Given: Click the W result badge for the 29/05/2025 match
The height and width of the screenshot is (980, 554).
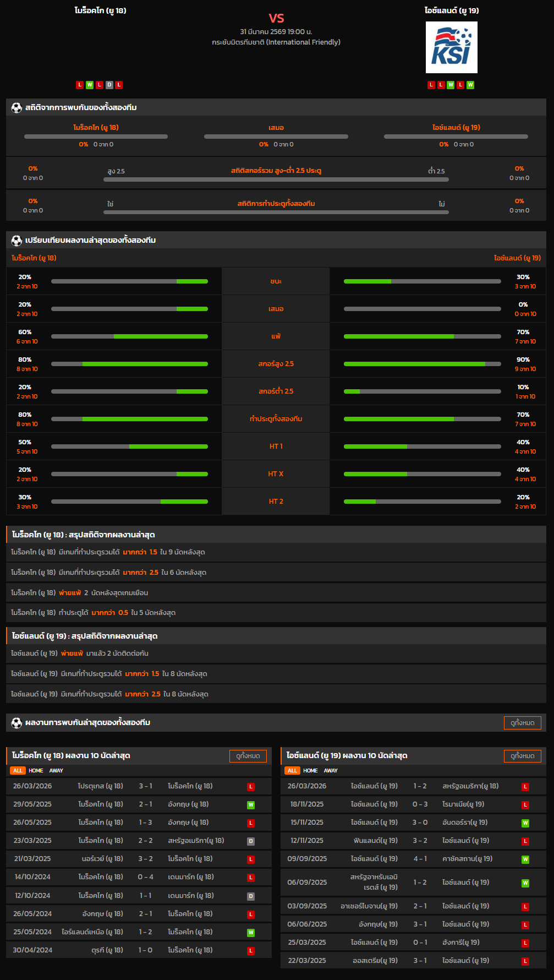Looking at the screenshot, I should (x=251, y=805).
